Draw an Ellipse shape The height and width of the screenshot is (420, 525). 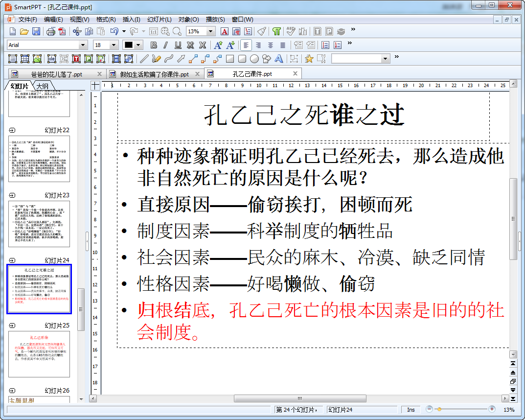(254, 59)
